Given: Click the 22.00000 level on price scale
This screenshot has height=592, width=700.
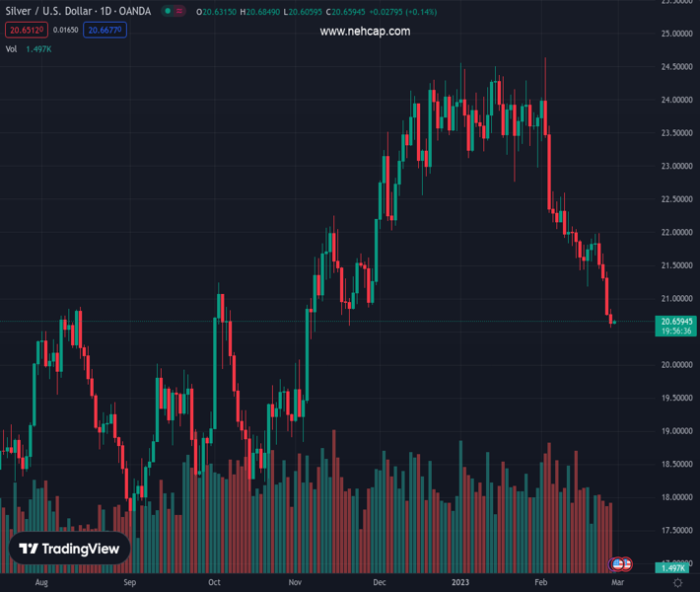Looking at the screenshot, I should click(675, 233).
